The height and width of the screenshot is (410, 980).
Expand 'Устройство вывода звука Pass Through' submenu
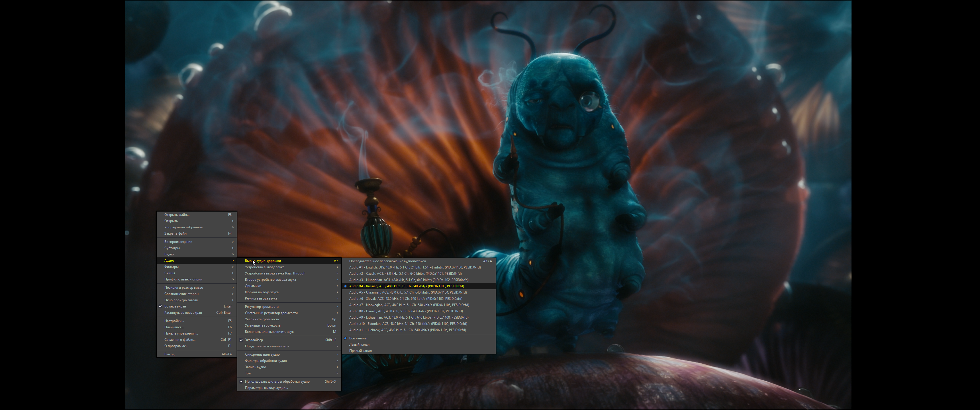click(x=289, y=273)
